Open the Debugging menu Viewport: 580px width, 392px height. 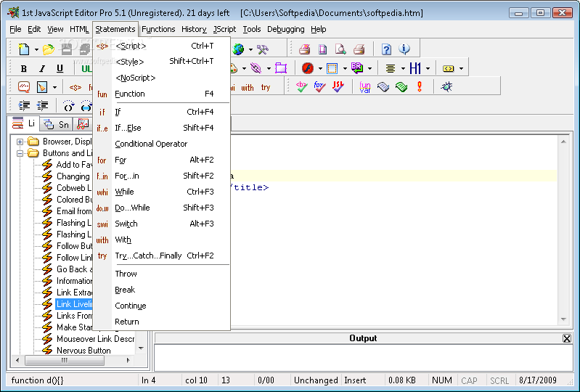286,29
